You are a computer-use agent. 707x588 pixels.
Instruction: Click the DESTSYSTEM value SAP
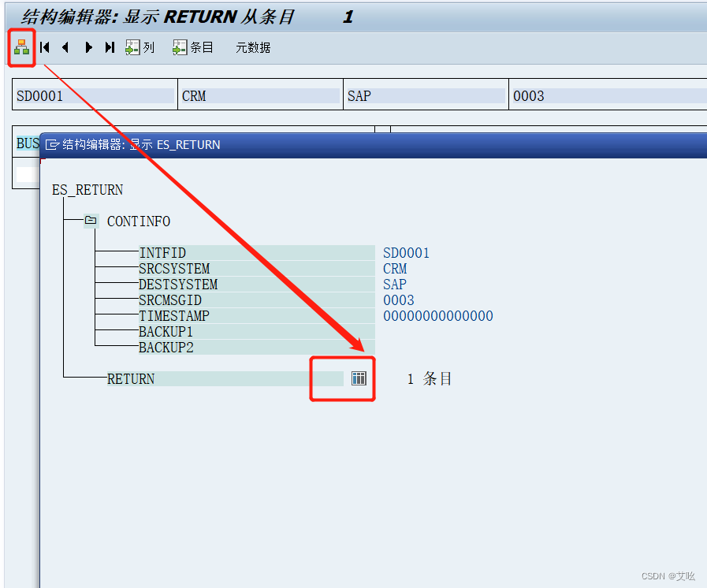tap(395, 284)
